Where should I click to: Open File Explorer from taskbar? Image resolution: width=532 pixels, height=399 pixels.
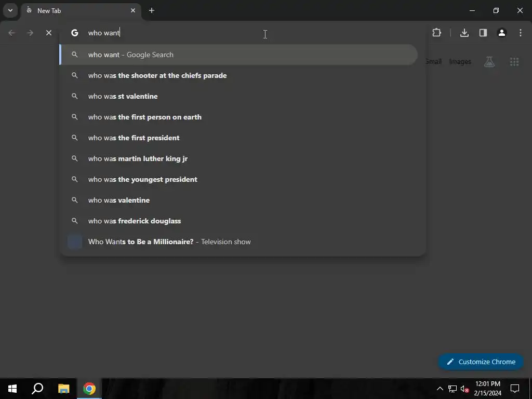pyautogui.click(x=63, y=389)
